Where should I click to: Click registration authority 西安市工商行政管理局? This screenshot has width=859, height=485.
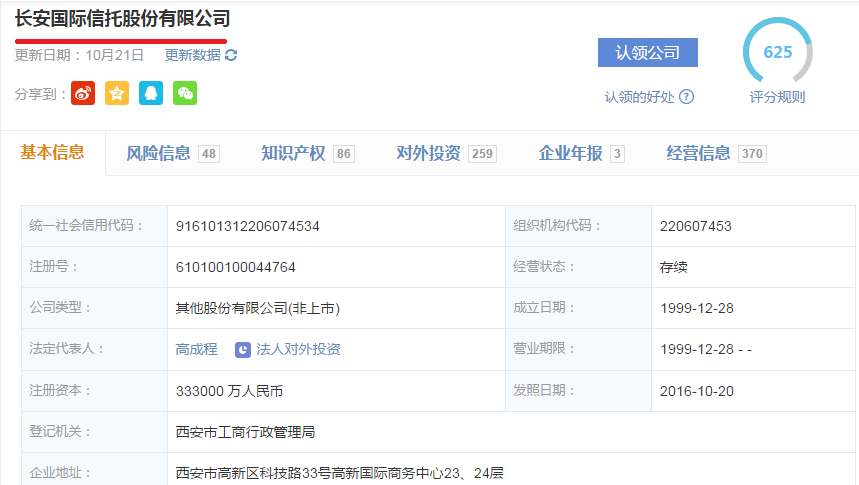click(x=245, y=432)
